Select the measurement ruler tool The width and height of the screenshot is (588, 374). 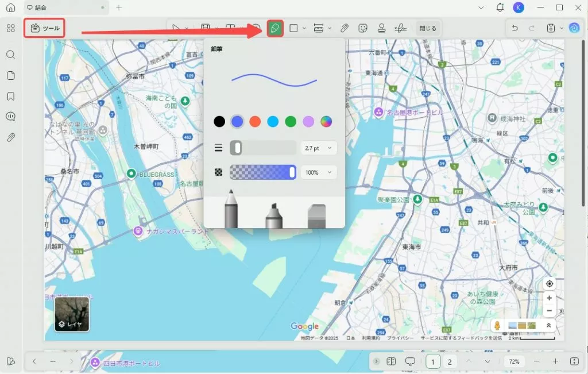(x=318, y=28)
